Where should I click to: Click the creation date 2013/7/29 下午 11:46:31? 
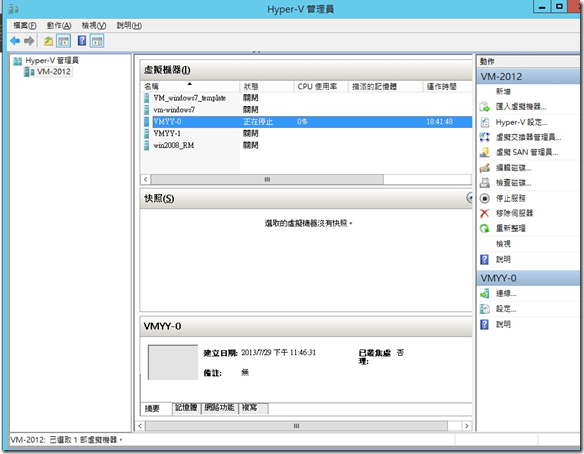pos(278,352)
